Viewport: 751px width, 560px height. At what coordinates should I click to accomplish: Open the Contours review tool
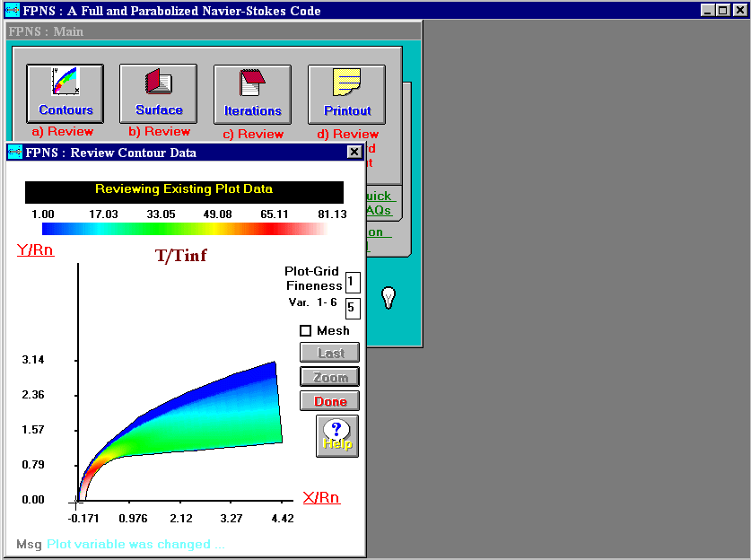(65, 94)
